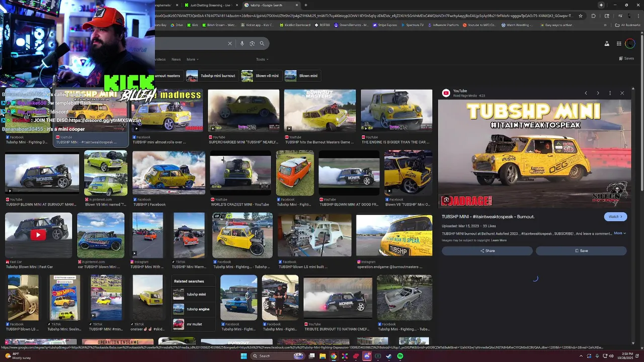Open the Saves collection

point(626,58)
